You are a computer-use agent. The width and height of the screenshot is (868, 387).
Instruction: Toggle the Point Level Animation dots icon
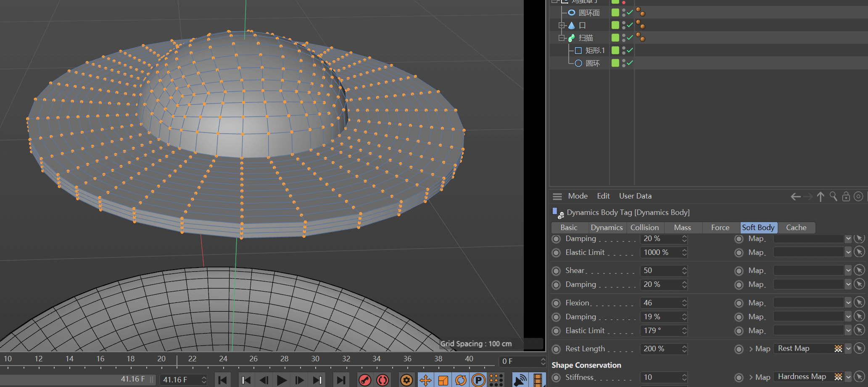[x=496, y=380]
